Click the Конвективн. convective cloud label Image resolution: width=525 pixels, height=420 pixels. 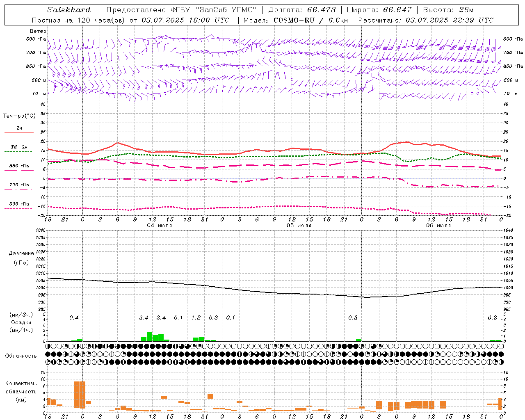coord(21,383)
